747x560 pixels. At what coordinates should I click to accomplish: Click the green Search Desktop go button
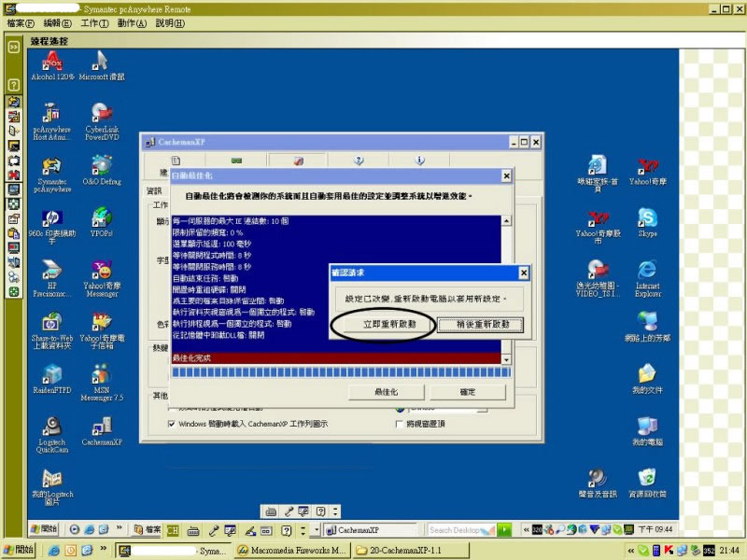tap(504, 529)
